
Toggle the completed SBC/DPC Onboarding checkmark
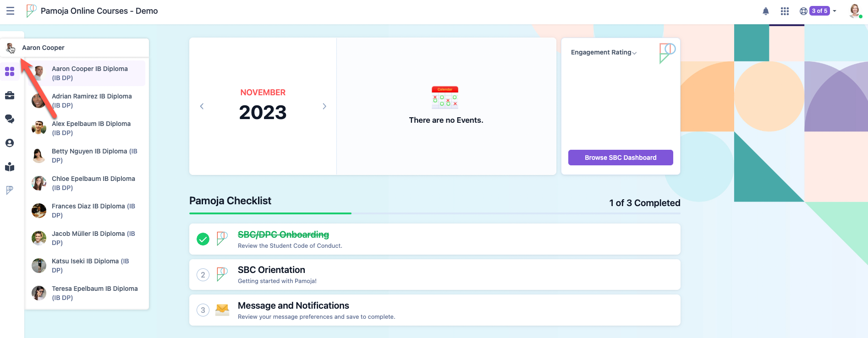click(203, 239)
